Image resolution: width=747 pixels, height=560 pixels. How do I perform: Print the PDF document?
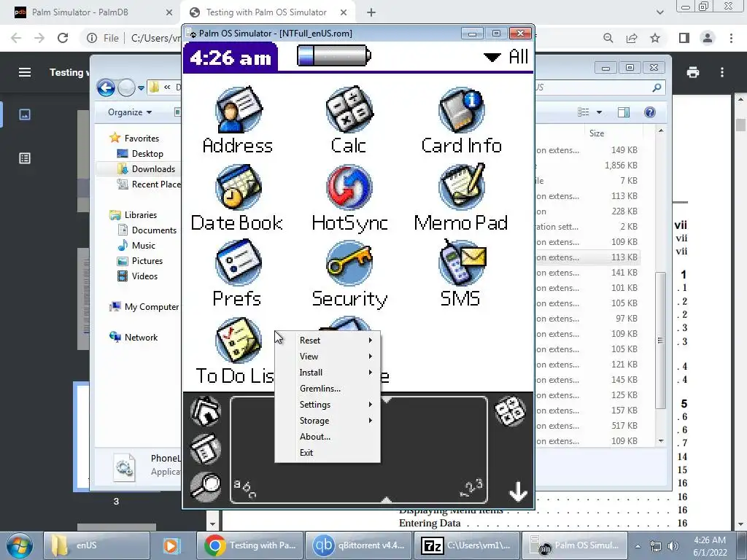[x=693, y=72]
